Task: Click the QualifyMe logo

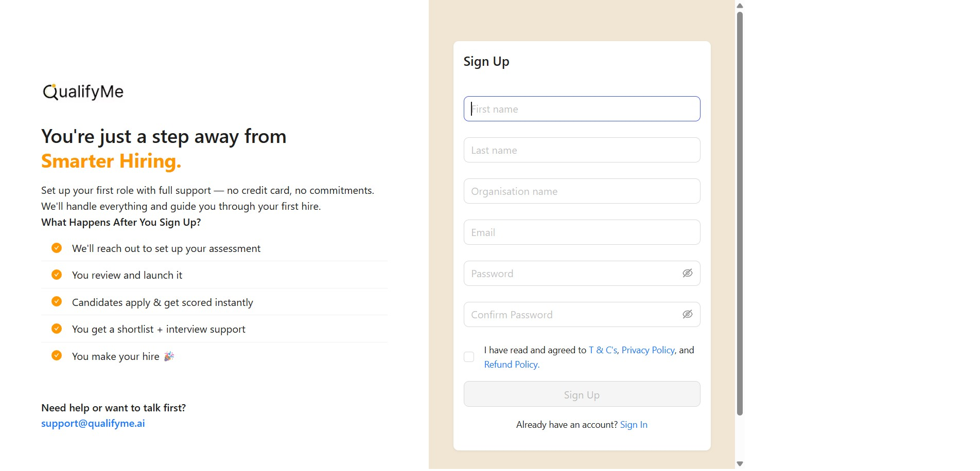Action: tap(83, 92)
